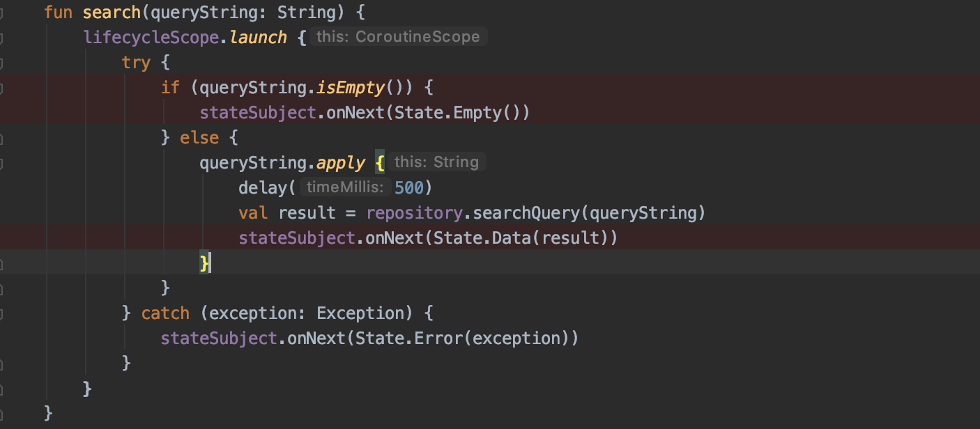Place cursor on the isEmpty method call

click(351, 87)
